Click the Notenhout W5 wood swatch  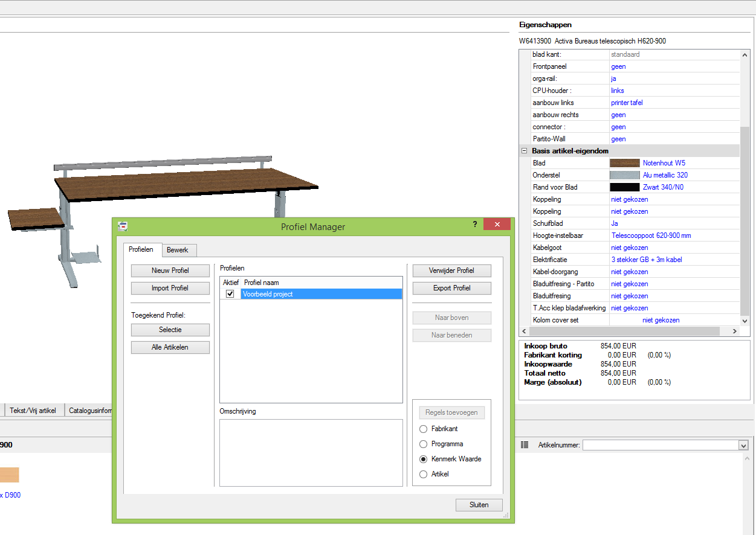(x=624, y=163)
